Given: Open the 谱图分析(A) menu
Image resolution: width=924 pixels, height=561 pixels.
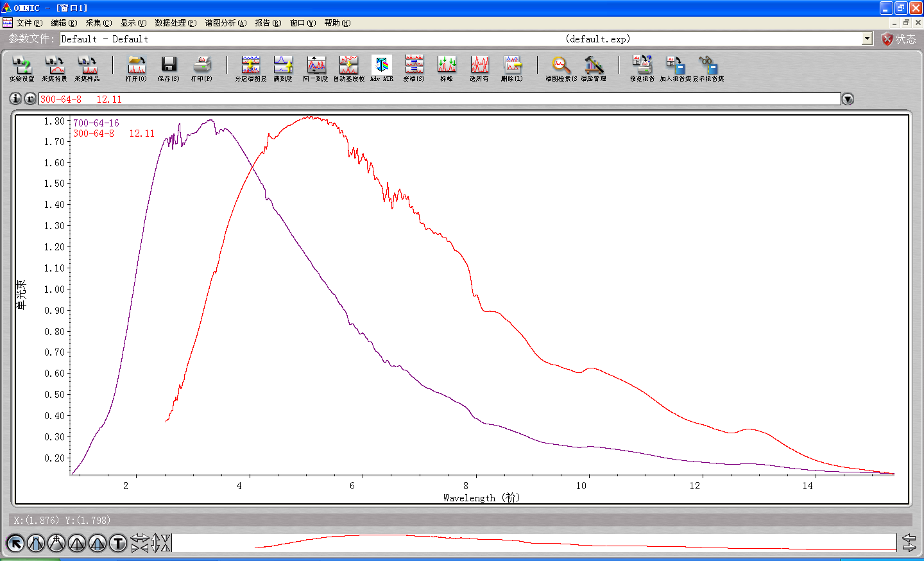Looking at the screenshot, I should click(x=226, y=22).
